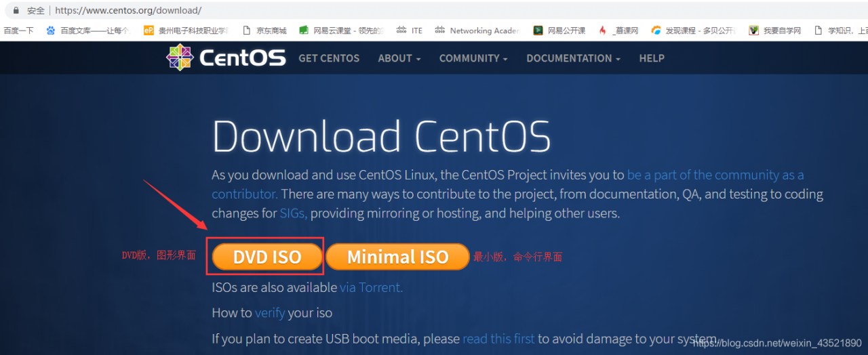Viewport: 868px width, 355px height.
Task: Expand the ABOUT dropdown menu
Action: [x=399, y=58]
